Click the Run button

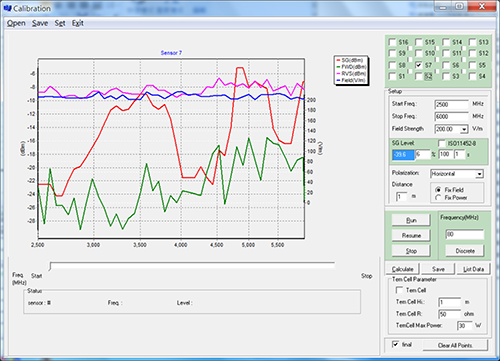[411, 220]
